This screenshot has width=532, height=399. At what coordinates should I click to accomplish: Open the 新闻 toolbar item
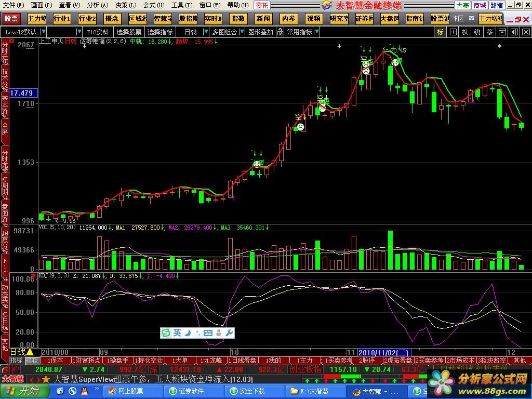tap(263, 19)
